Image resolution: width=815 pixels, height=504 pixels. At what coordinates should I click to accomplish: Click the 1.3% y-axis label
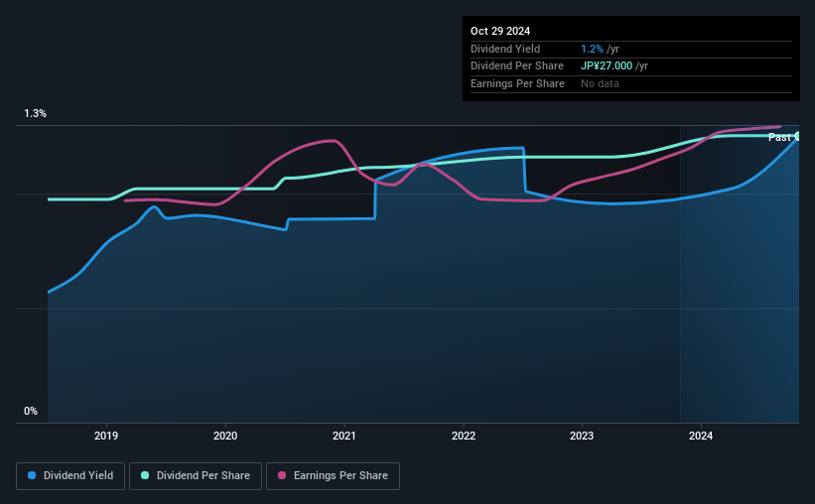35,113
